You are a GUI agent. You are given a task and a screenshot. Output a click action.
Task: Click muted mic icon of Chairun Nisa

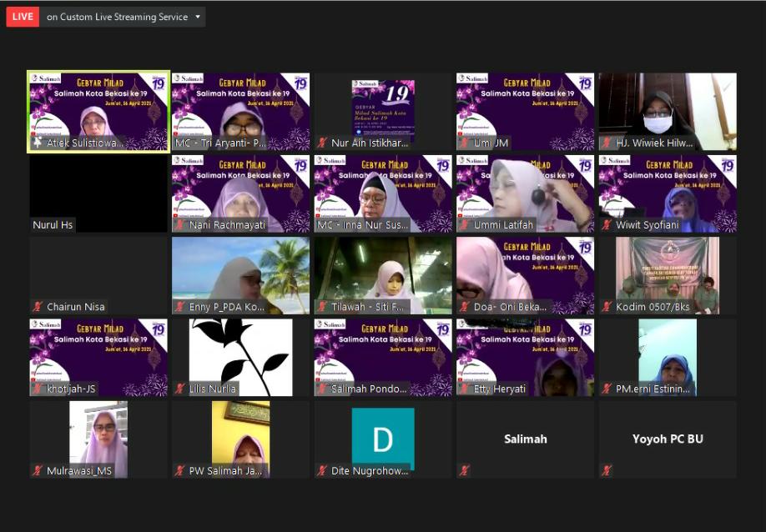(x=38, y=307)
